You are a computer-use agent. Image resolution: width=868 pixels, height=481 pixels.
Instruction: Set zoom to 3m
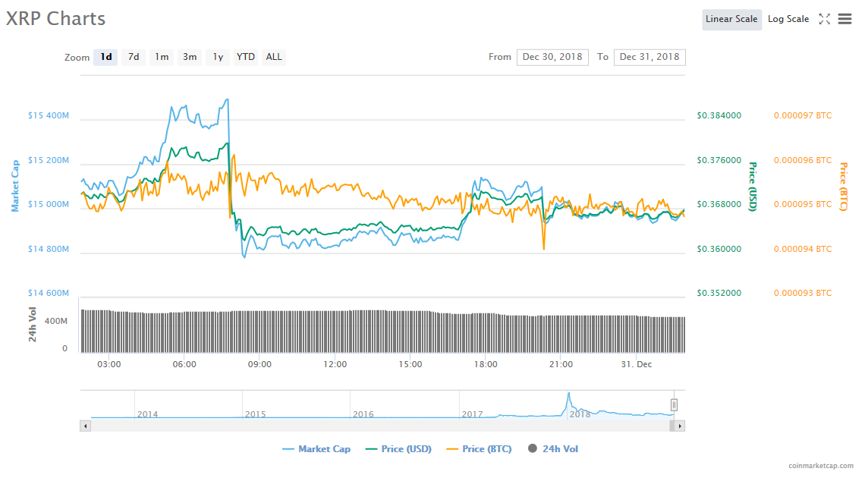[x=190, y=57]
